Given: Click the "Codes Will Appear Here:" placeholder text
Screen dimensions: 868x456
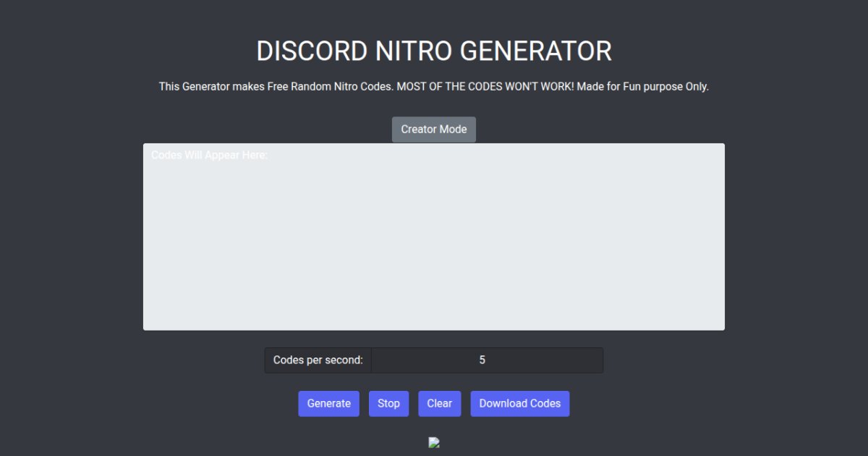Looking at the screenshot, I should click(x=209, y=156).
